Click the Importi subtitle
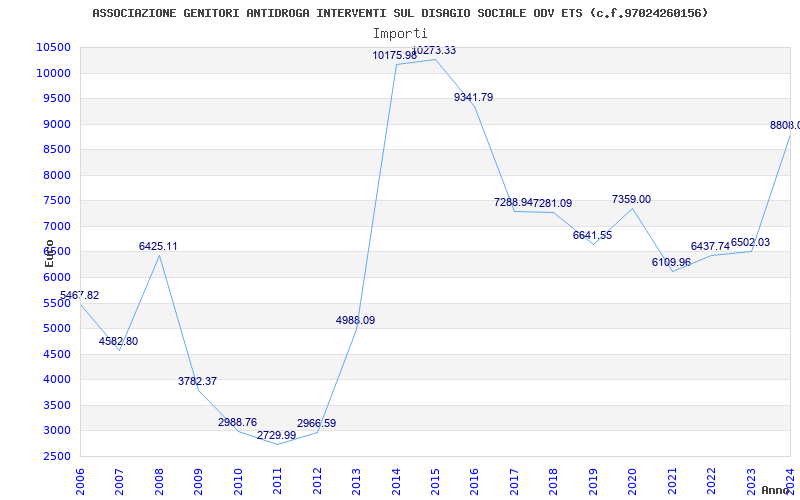The height and width of the screenshot is (500, 800). tap(400, 34)
